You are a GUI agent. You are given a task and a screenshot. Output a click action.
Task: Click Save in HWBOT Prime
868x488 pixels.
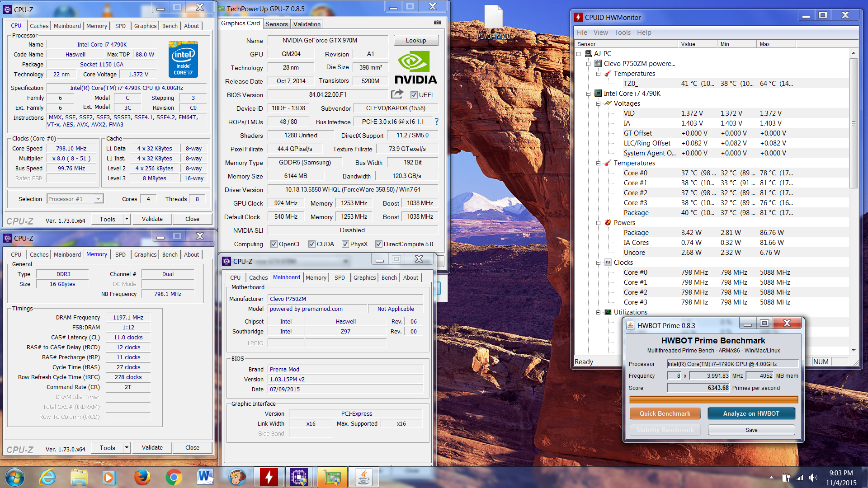tap(751, 430)
